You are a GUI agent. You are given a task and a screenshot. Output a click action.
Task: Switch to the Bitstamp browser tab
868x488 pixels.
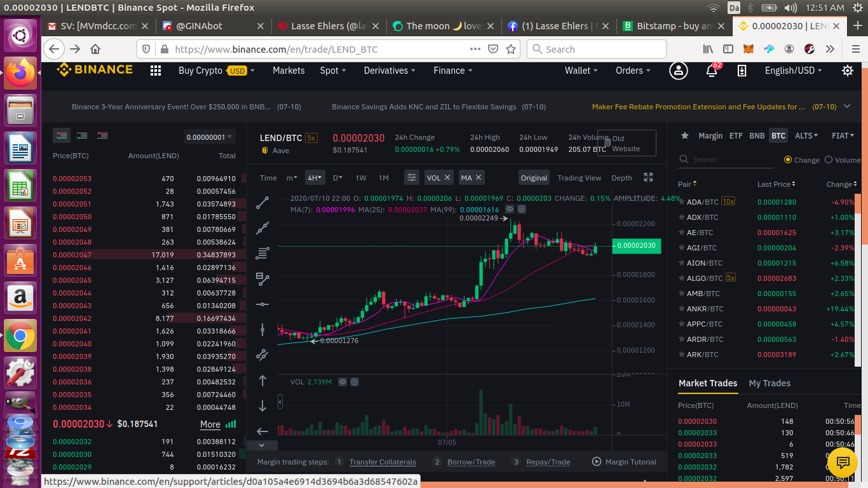674,26
